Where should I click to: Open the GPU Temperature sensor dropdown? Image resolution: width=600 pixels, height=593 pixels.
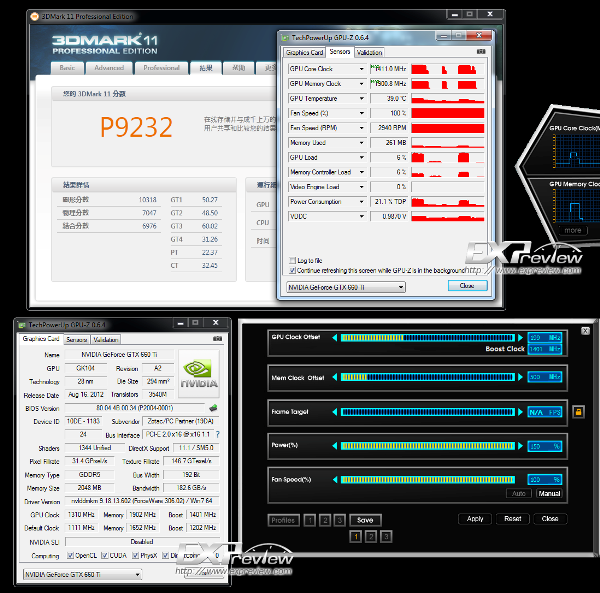[x=361, y=99]
